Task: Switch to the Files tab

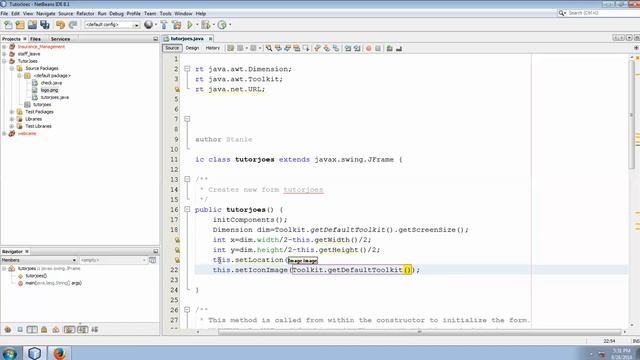Action: (x=36, y=39)
